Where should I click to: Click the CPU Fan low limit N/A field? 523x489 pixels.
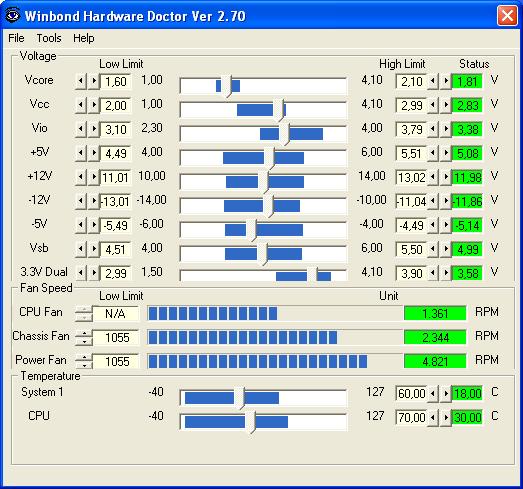click(116, 314)
